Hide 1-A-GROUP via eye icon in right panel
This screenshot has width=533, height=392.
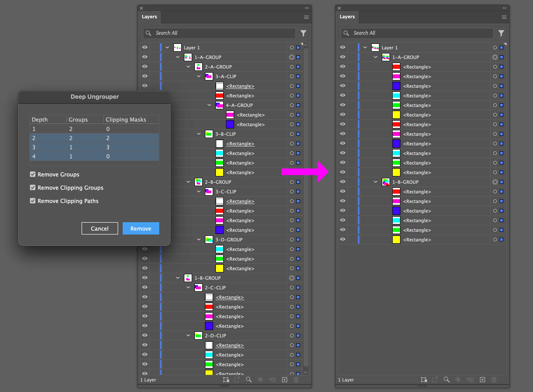click(x=342, y=57)
